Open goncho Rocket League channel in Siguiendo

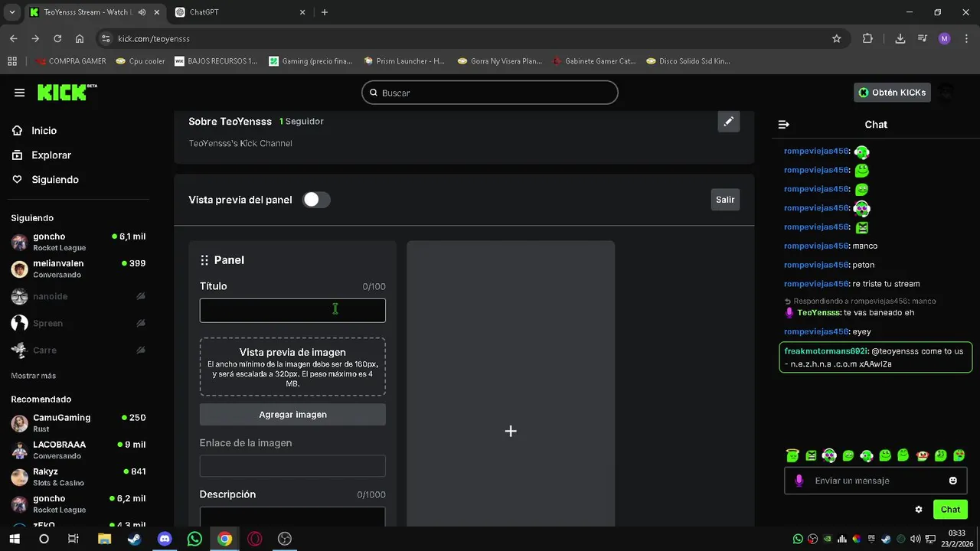78,242
